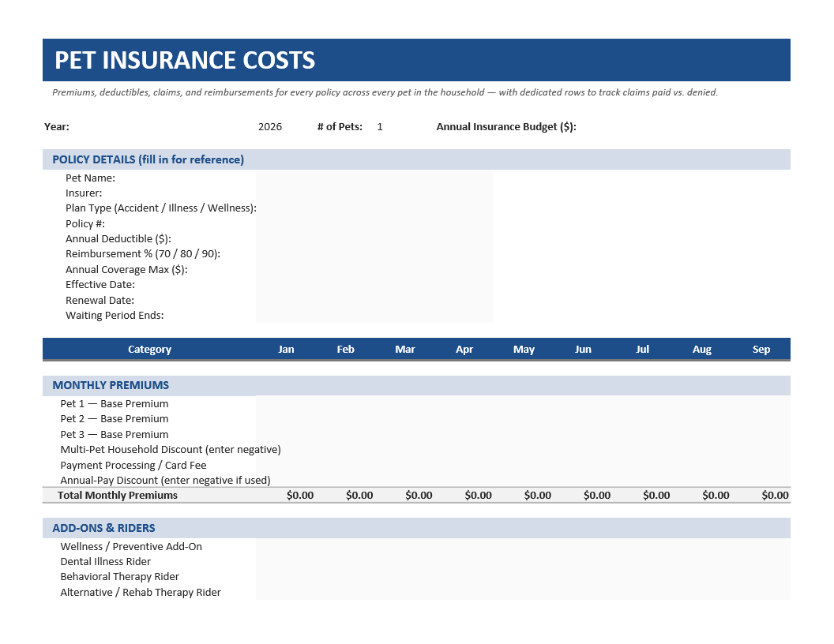Image resolution: width=834 pixels, height=644 pixels.
Task: Click Alternative / Rehab Therapy Rider label
Action: point(141,593)
